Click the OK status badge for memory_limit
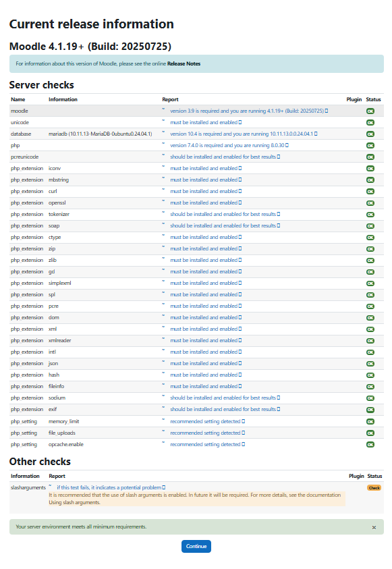The width and height of the screenshot is (392, 569). point(370,422)
